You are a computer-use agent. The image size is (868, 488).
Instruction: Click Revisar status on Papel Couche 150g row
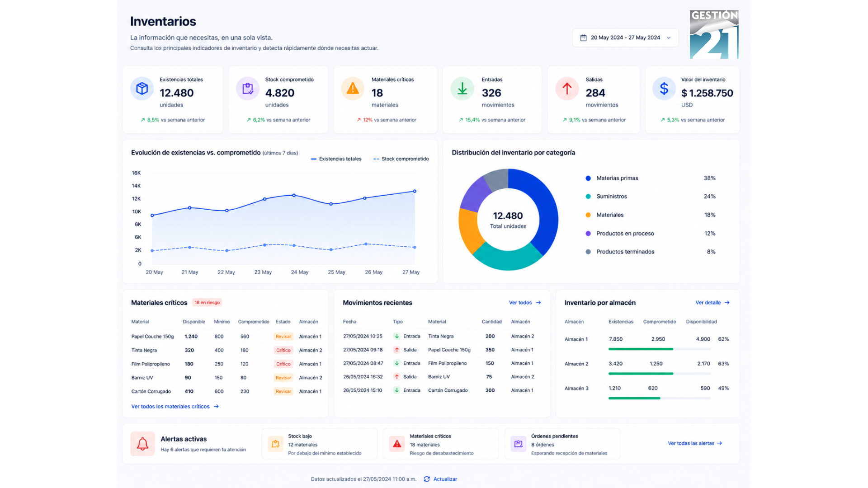coord(283,337)
